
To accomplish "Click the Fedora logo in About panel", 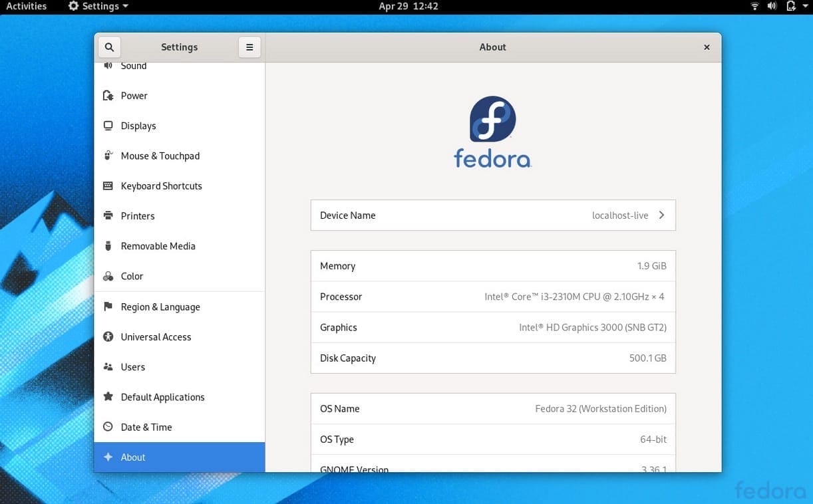I will pyautogui.click(x=492, y=131).
